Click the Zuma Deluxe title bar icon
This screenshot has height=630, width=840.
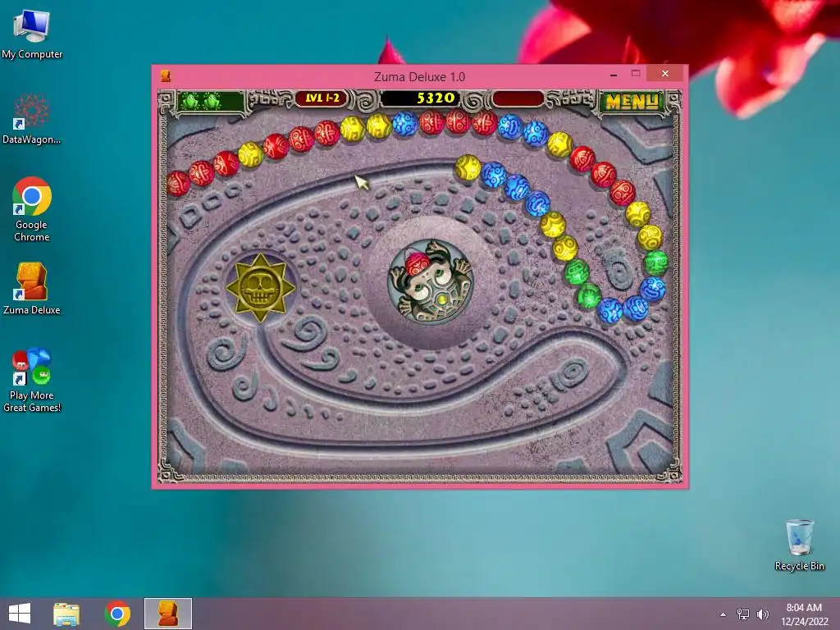(x=166, y=75)
